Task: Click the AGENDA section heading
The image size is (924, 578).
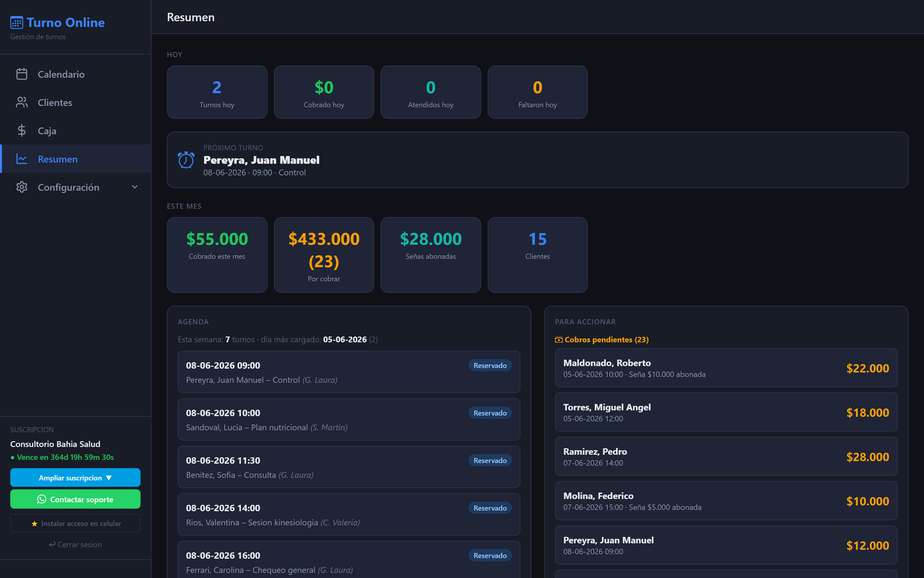Action: pos(193,322)
